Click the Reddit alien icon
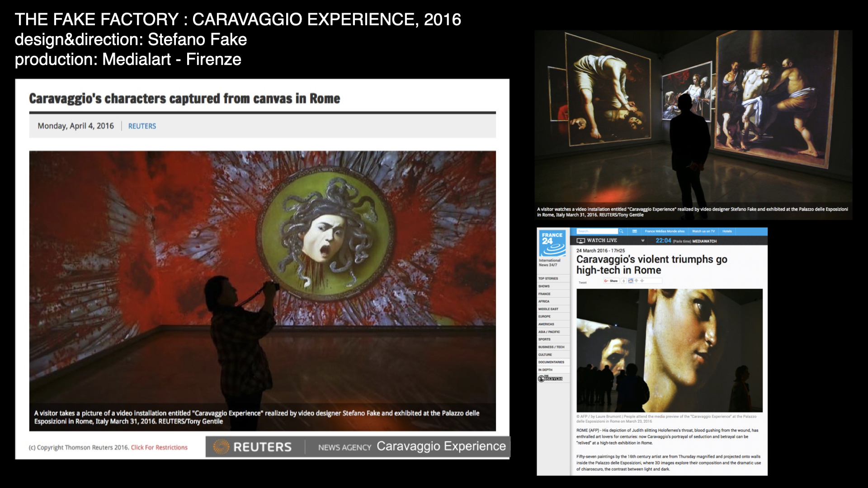The image size is (868, 488). point(631,281)
